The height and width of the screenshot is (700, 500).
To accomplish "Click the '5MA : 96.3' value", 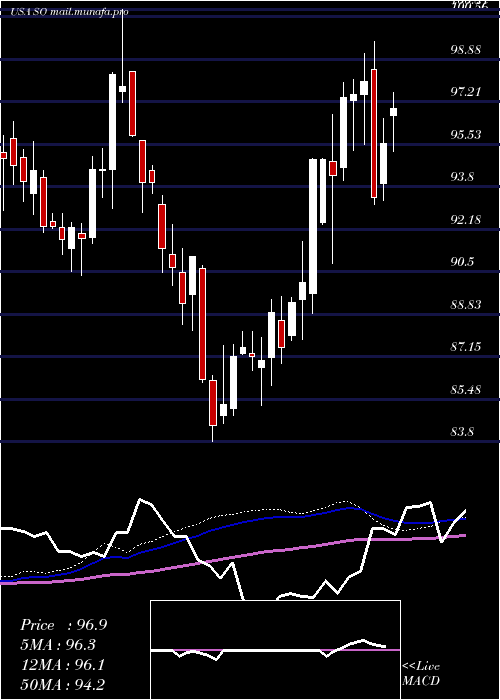I will [x=58, y=645].
